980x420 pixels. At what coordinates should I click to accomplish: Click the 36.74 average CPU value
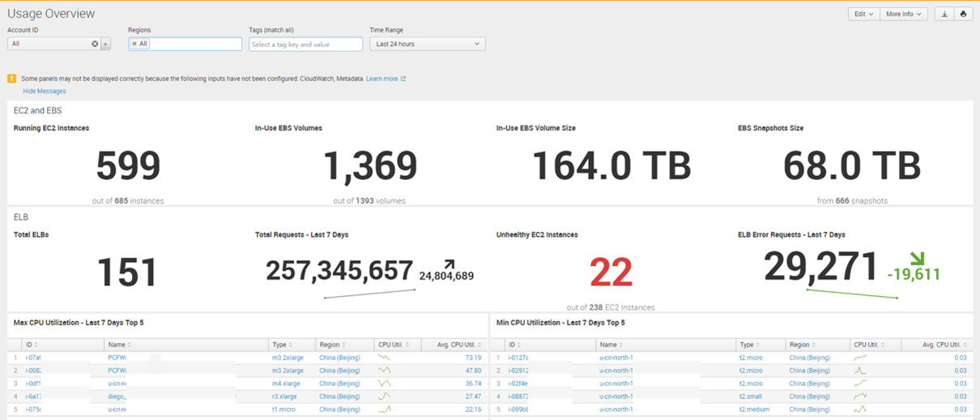(x=473, y=384)
